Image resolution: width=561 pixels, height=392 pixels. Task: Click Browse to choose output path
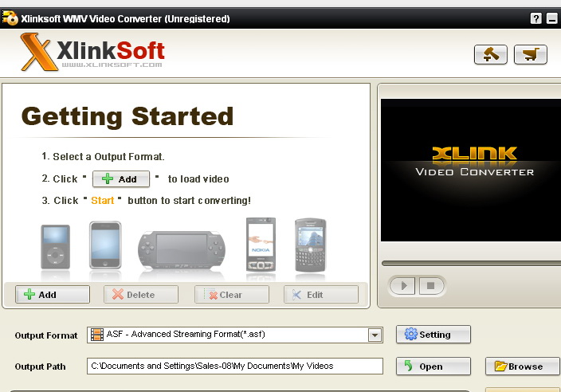[x=523, y=367]
